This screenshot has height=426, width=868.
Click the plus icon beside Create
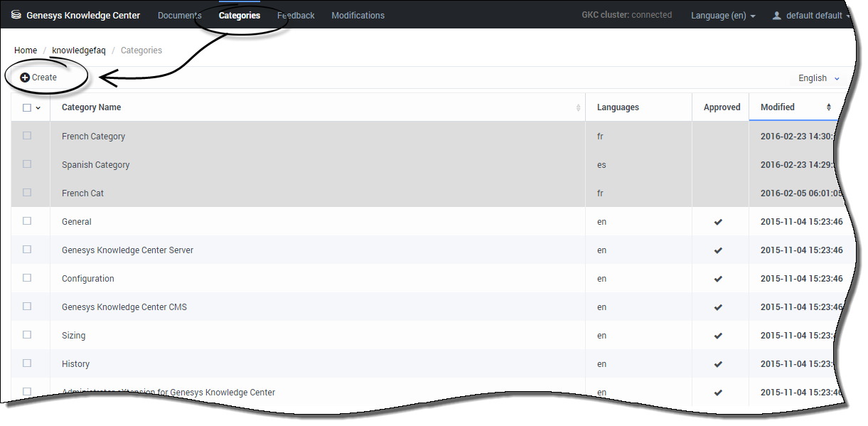[x=25, y=78]
